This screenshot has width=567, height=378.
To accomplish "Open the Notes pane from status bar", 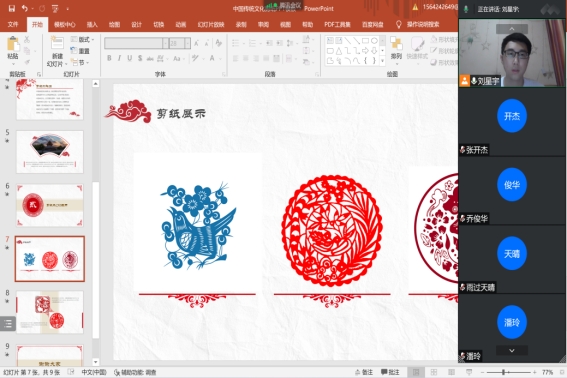I will pos(364,372).
